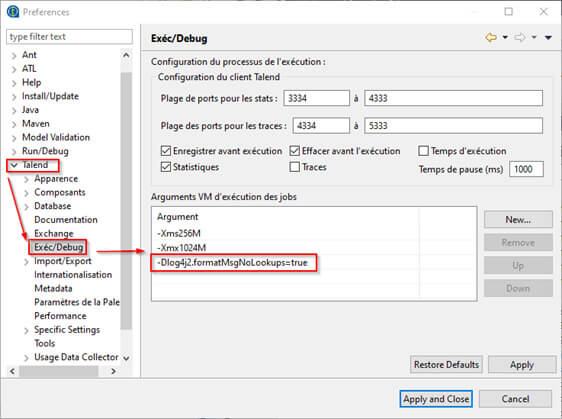Open the back history dropdown arrow
The height and width of the screenshot is (419, 562).
pyautogui.click(x=505, y=37)
